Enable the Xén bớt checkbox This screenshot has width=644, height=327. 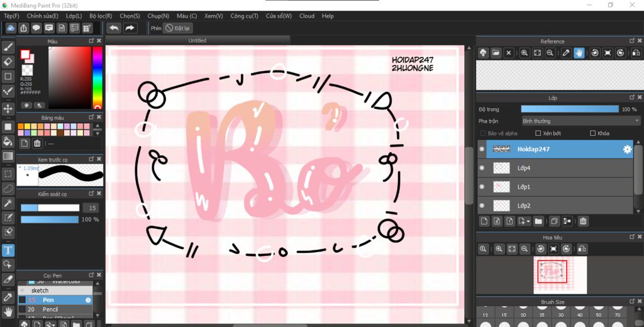pos(538,133)
